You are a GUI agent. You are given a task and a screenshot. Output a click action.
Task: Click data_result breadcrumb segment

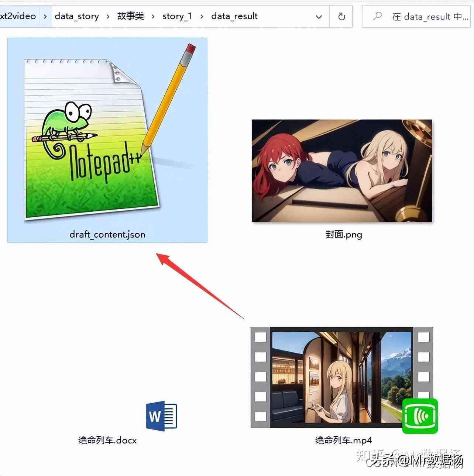coord(234,16)
